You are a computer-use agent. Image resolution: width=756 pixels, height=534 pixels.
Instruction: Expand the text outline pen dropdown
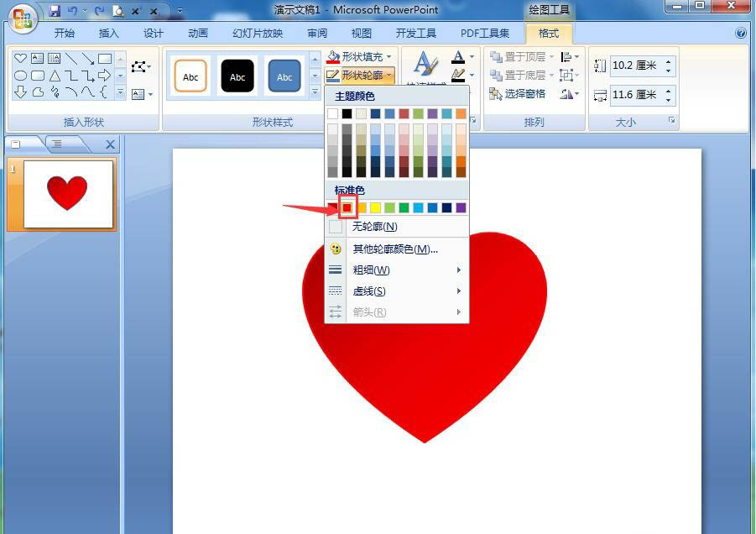pos(472,76)
